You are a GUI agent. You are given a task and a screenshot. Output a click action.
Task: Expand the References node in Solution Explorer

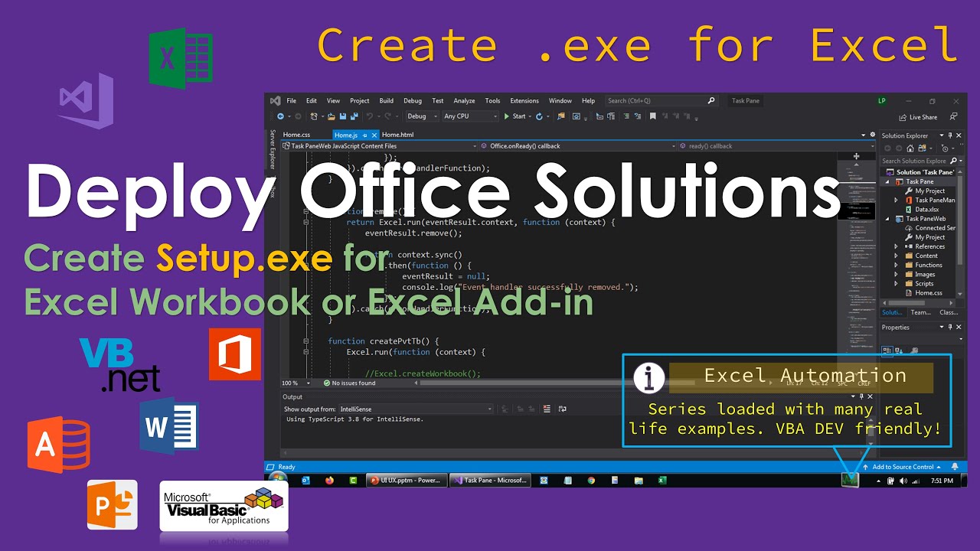coord(896,246)
